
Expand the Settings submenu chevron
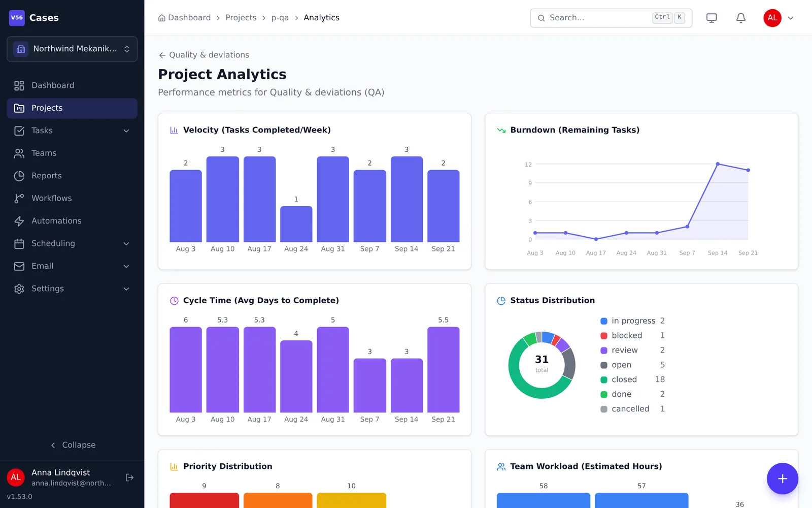pos(126,289)
